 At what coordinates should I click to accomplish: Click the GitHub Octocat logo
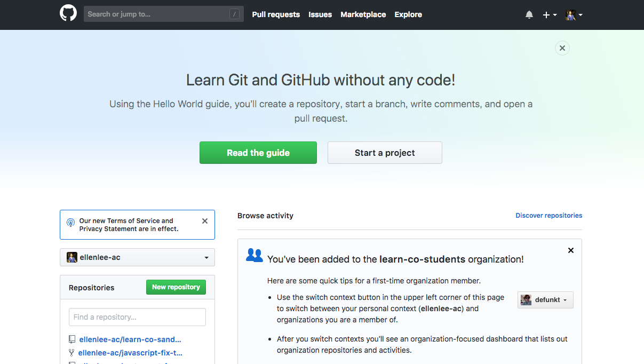click(x=68, y=13)
